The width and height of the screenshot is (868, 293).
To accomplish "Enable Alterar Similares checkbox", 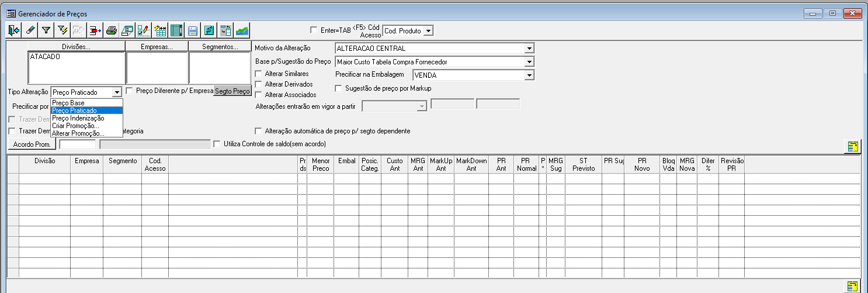I will (259, 74).
